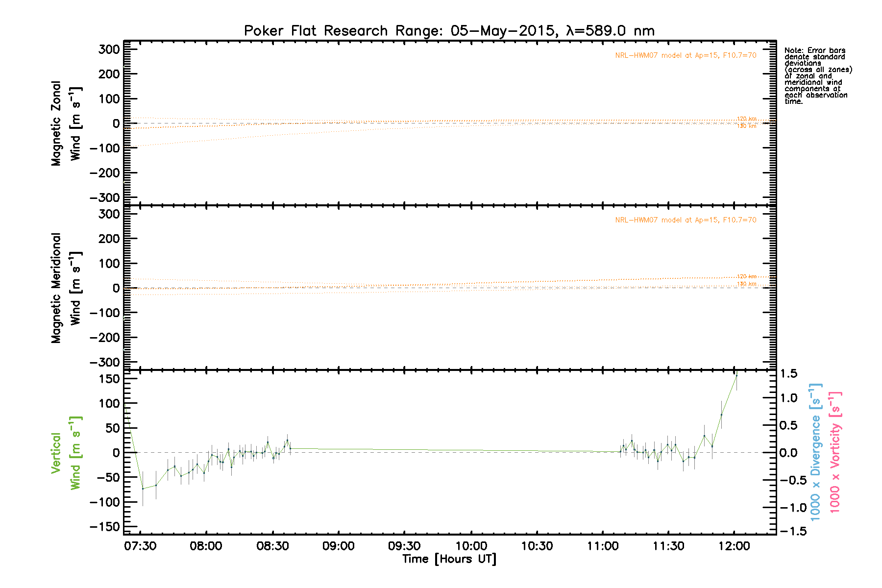Click the lowest vertical wind point near 07:30
Image resolution: width=882 pixels, height=588 pixels.
coord(143,489)
